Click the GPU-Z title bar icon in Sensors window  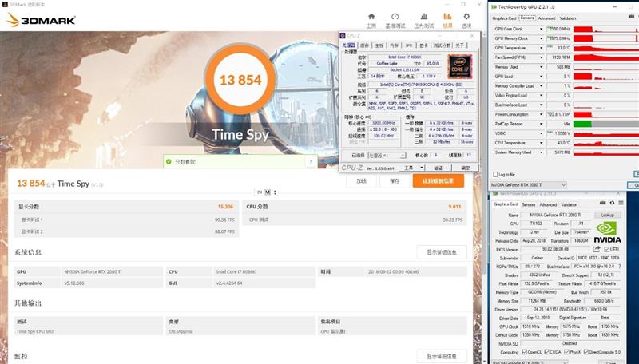tap(494, 7)
